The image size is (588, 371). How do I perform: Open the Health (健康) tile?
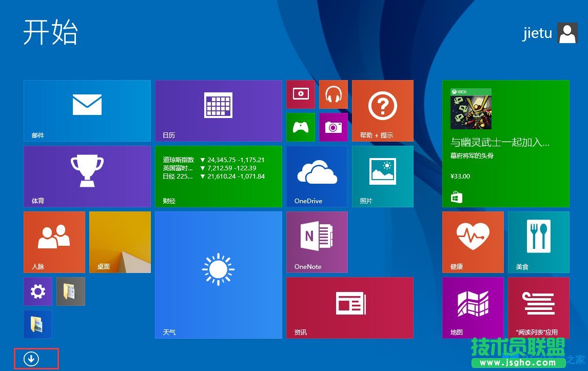pyautogui.click(x=473, y=242)
